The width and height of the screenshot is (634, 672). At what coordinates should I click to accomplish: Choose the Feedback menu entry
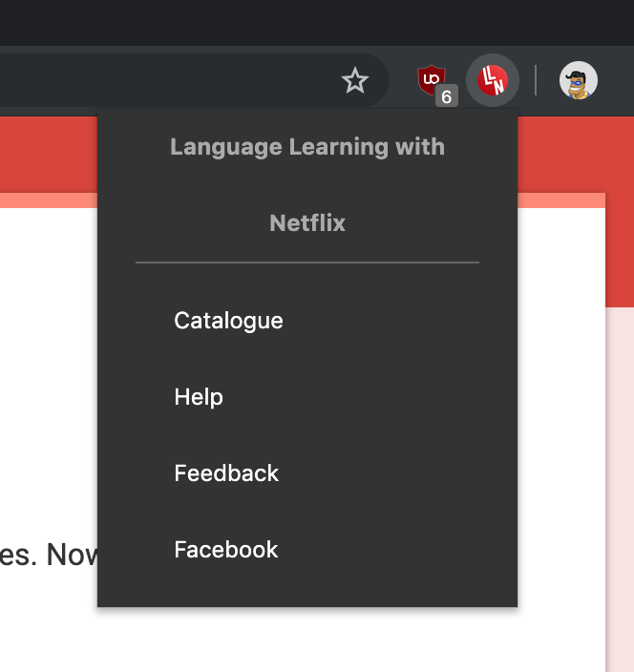pyautogui.click(x=226, y=473)
